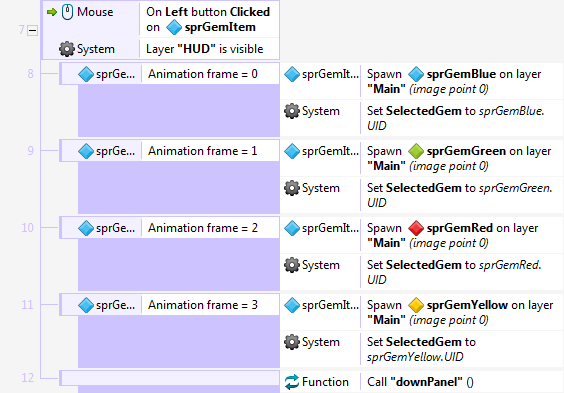Click event number 9 in the margin

click(x=31, y=151)
